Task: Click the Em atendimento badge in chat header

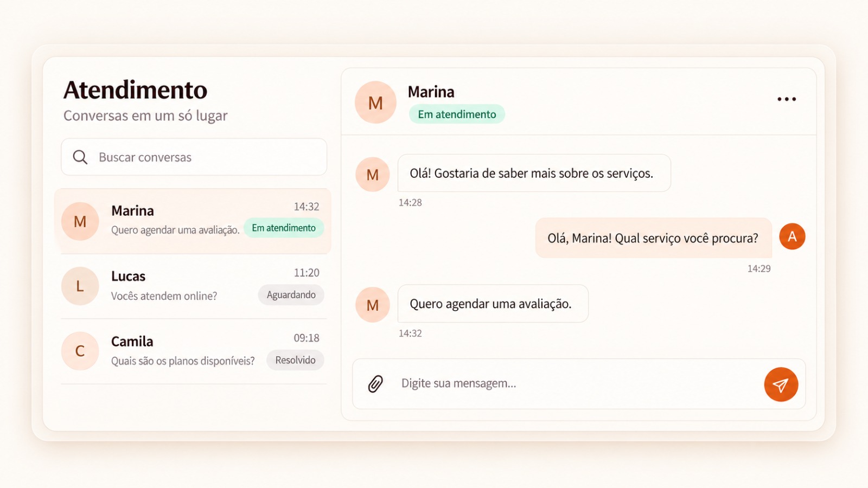Action: 457,114
